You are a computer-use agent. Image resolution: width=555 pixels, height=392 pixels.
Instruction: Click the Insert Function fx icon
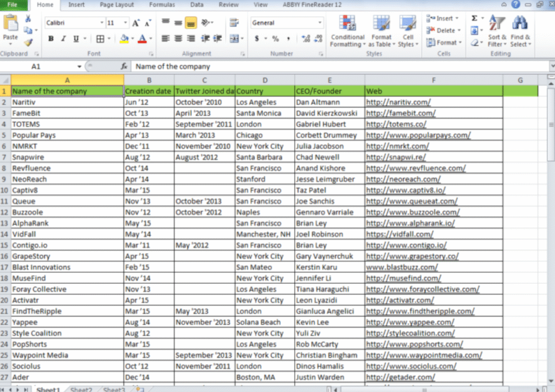pos(124,66)
